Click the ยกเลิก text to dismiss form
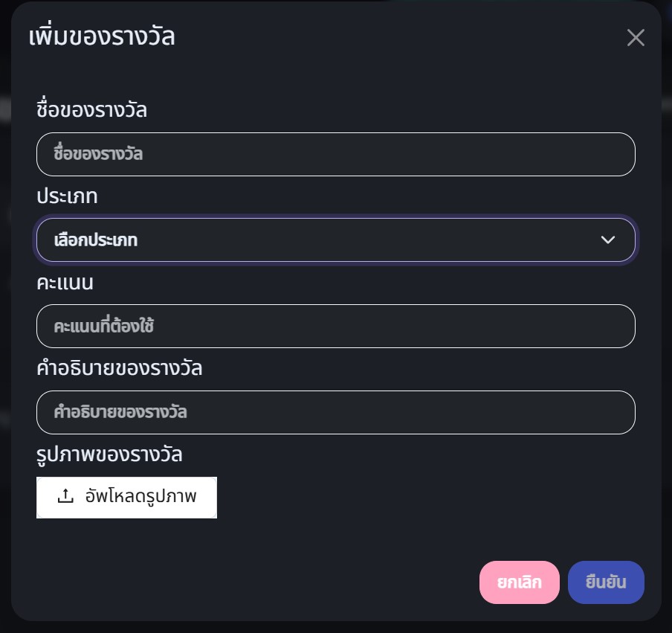 click(x=519, y=582)
